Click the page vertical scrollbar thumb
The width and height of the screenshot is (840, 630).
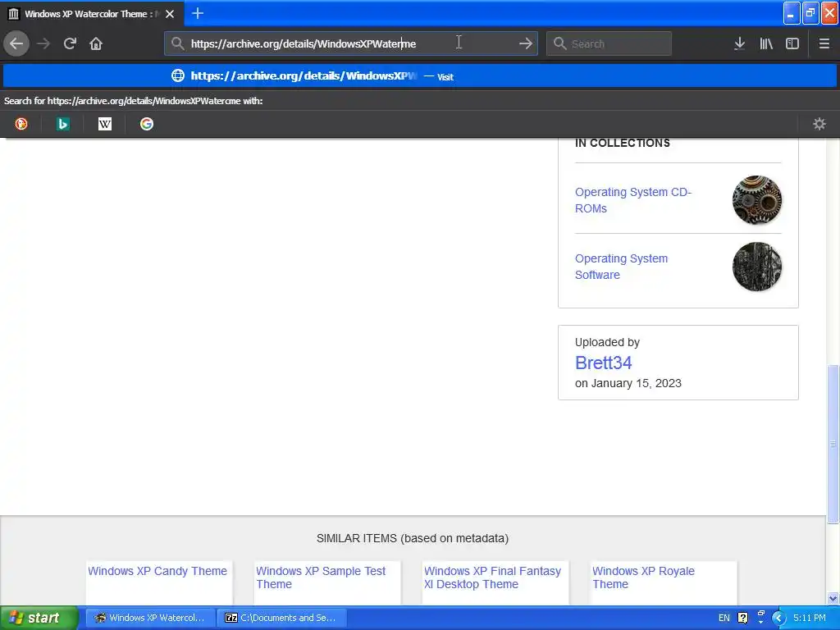pos(833,444)
